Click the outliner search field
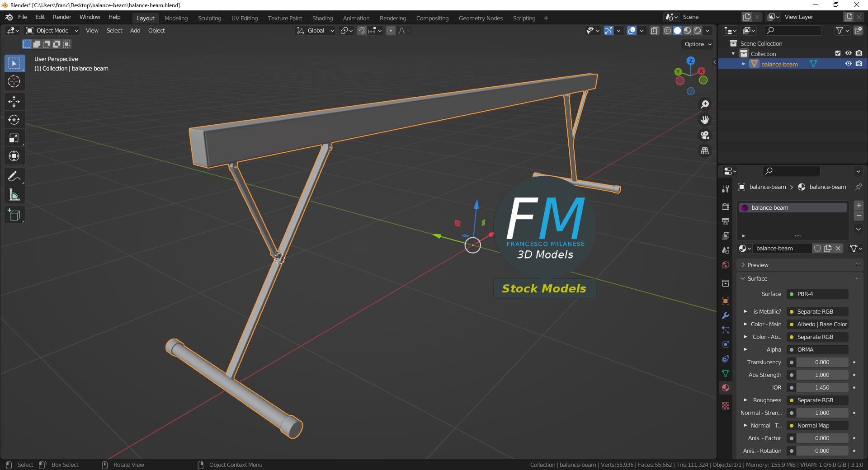 click(x=792, y=30)
